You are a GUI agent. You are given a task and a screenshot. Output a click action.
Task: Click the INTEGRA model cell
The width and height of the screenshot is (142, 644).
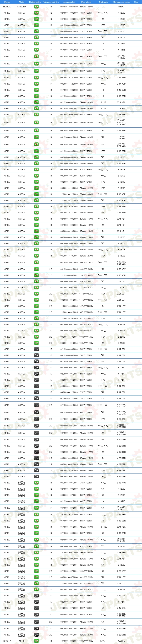pyautogui.click(x=22, y=7)
